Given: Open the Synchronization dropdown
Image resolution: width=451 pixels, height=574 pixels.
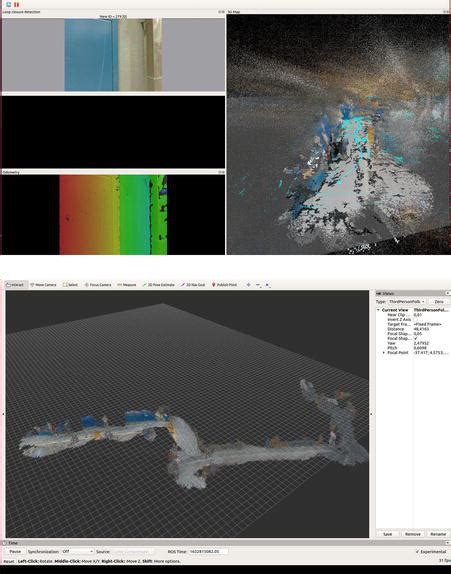Looking at the screenshot, I should click(78, 551).
